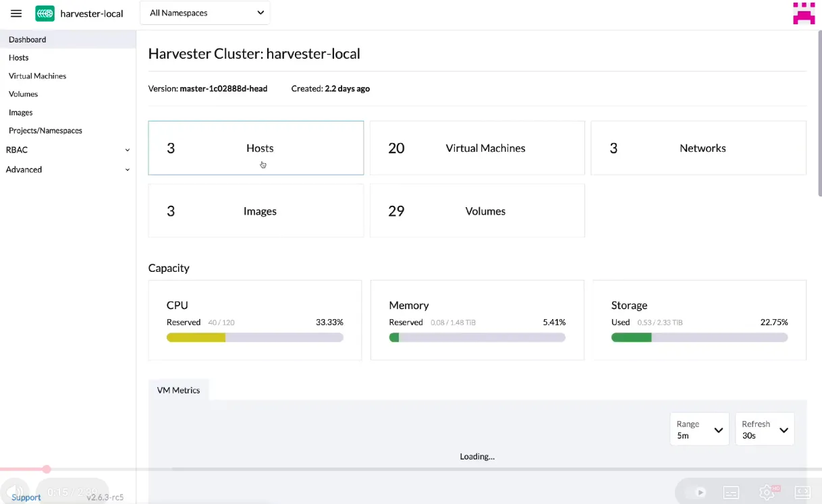Mute the speaker icon at bottom left
The width and height of the screenshot is (822, 504).
[16, 492]
